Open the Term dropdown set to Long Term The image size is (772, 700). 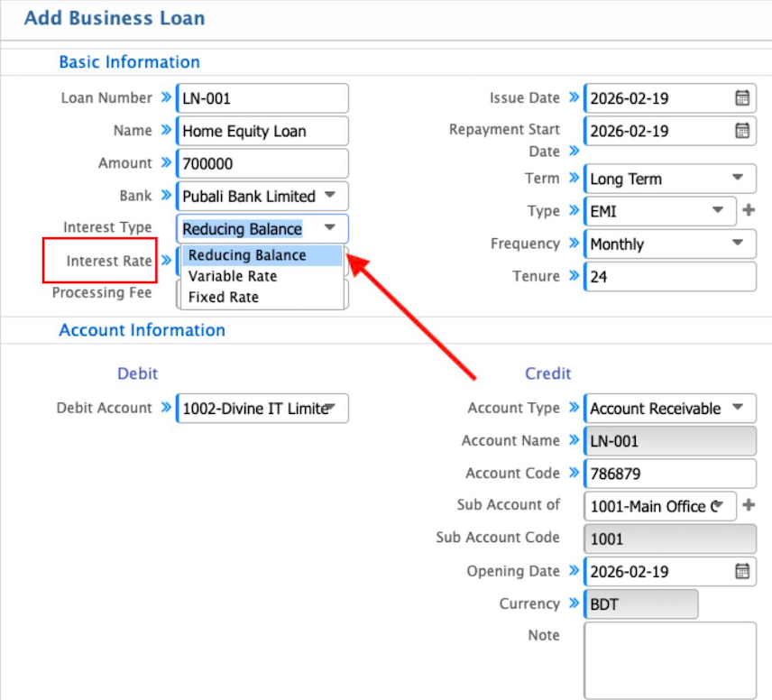737,179
